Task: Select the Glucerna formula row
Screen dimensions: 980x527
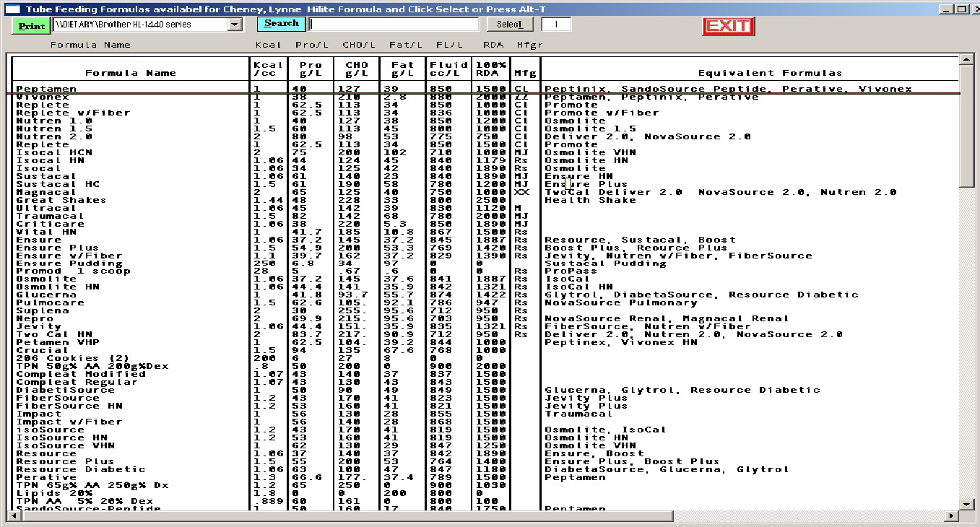Action: pos(485,295)
